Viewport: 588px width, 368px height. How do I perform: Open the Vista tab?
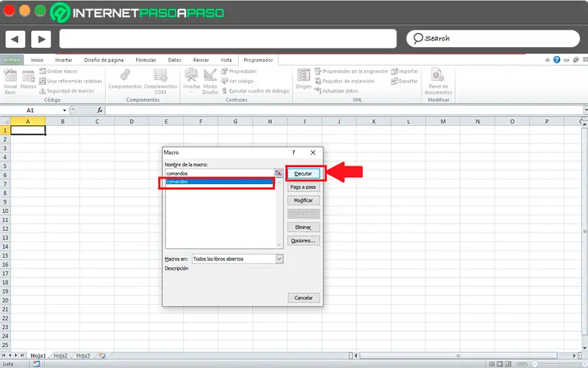tap(226, 60)
